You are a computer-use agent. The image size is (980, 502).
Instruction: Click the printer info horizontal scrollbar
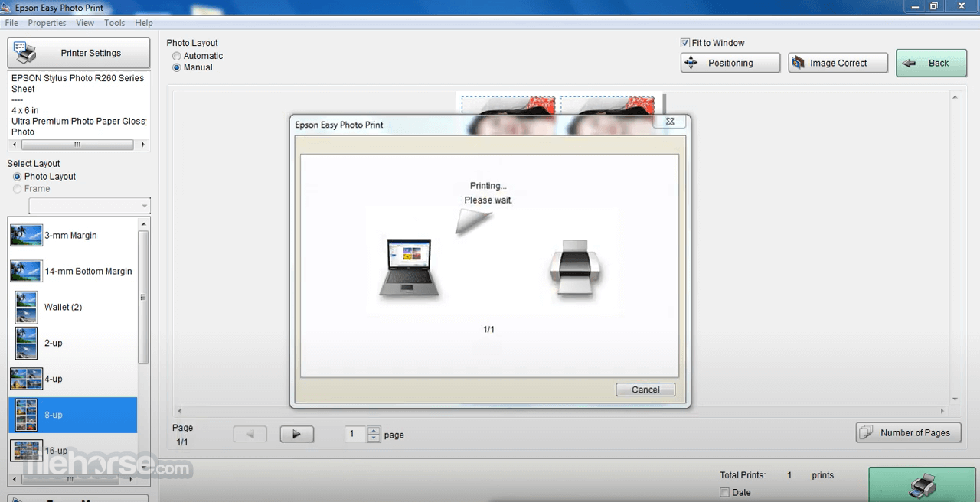[77, 145]
